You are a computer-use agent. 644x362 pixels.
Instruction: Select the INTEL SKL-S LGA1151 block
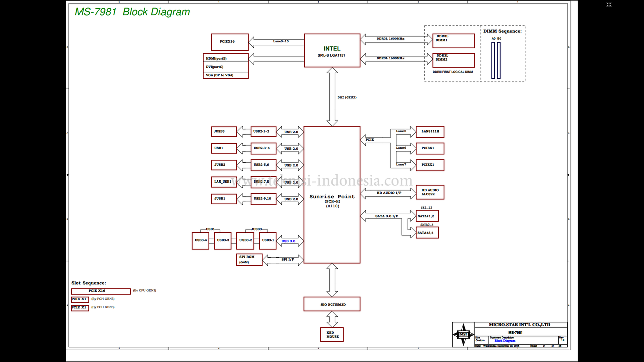332,50
